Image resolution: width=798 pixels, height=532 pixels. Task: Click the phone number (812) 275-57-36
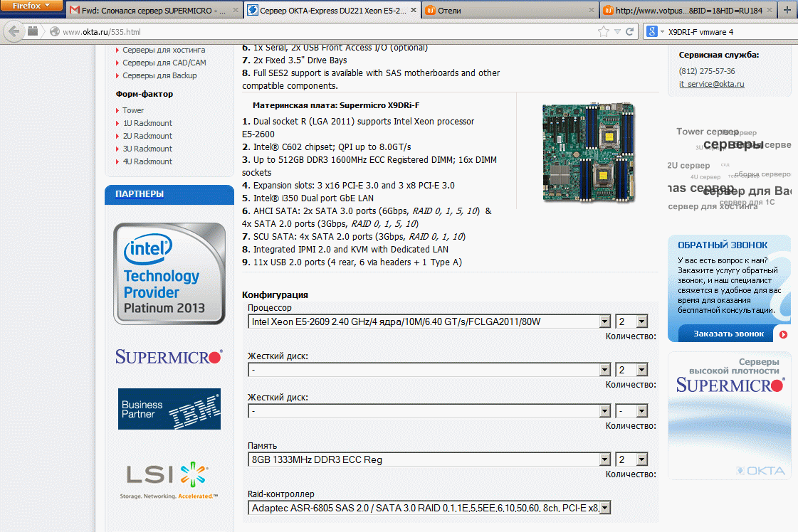(x=706, y=71)
